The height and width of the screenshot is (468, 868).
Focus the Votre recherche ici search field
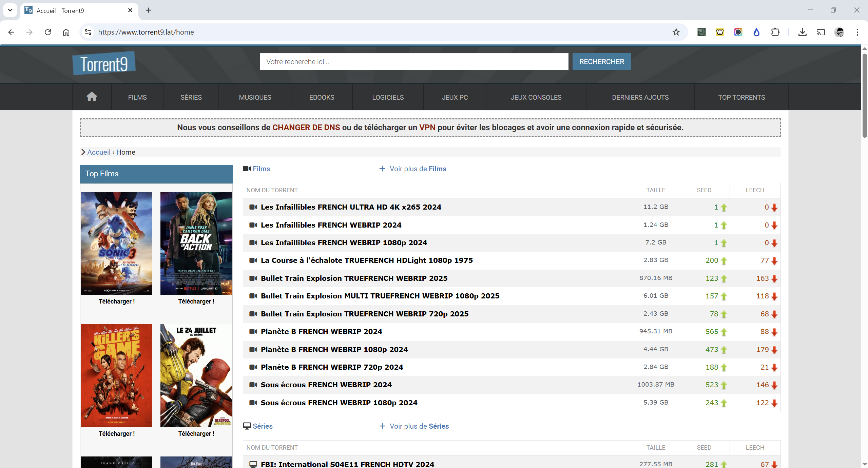click(x=414, y=62)
